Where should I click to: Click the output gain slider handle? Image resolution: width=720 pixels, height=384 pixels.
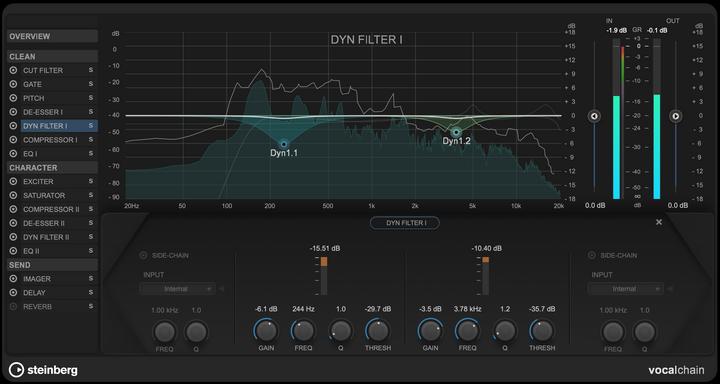[x=675, y=117]
